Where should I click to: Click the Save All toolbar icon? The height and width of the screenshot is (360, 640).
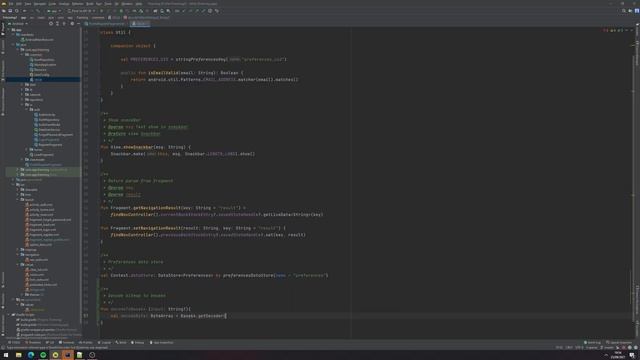10,11
